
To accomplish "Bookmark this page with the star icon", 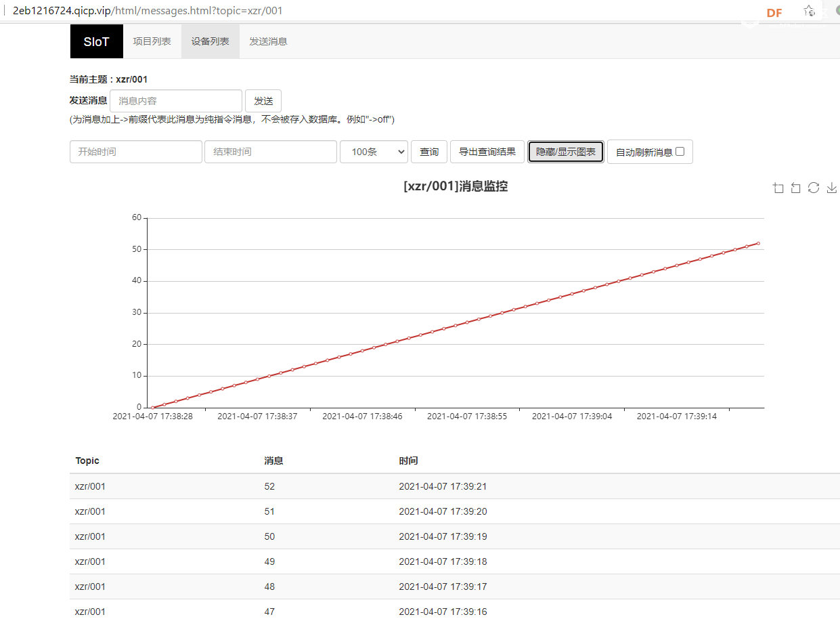I will tap(809, 12).
